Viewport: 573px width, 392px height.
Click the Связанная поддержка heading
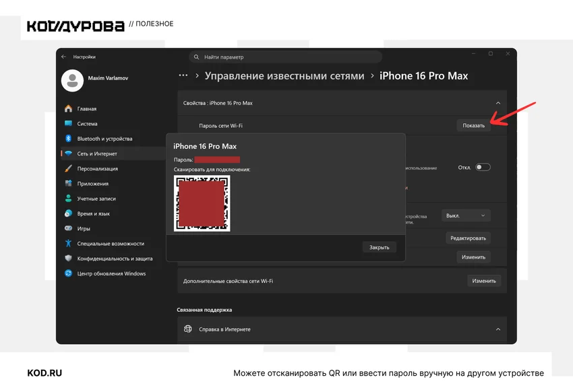204,310
